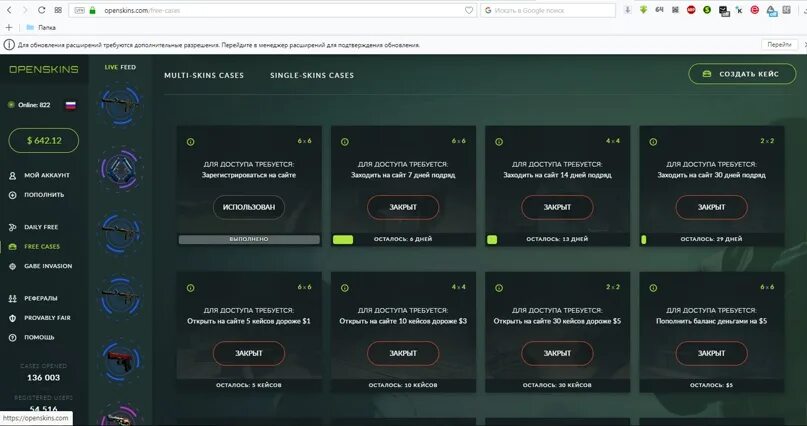Click 'ОСТАЛОСЬ: 5 КЕЙСОВ' text

(249, 385)
